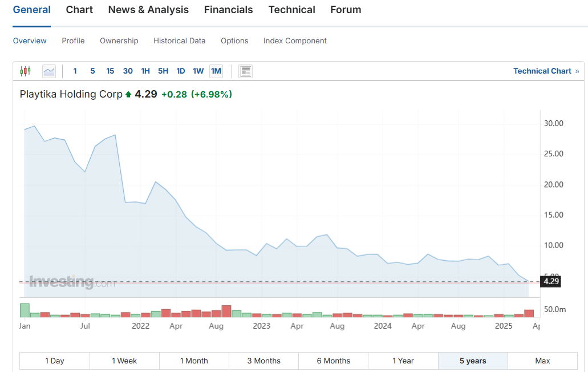Click the 10.00 price axis label
The height and width of the screenshot is (372, 588).
[554, 245]
